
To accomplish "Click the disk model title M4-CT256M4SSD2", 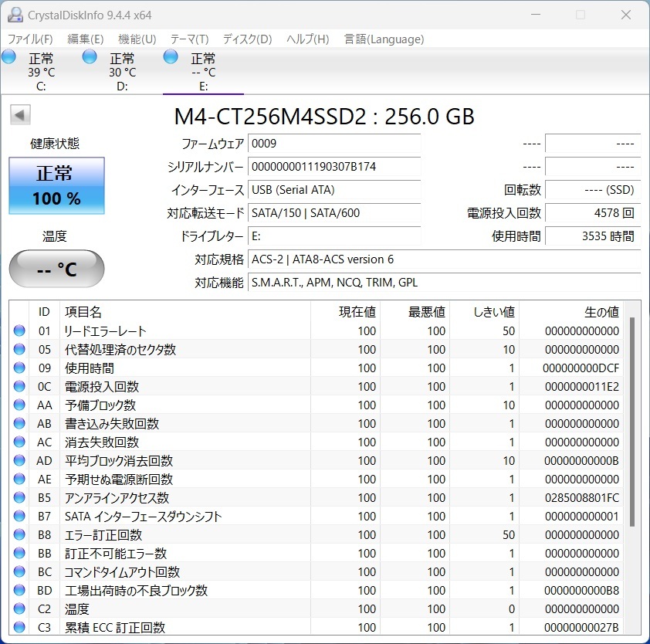I will pos(324,117).
